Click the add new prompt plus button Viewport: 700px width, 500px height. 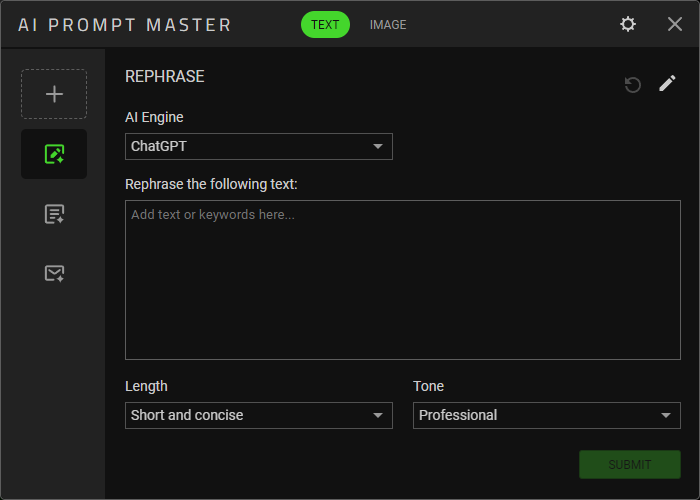(54, 94)
